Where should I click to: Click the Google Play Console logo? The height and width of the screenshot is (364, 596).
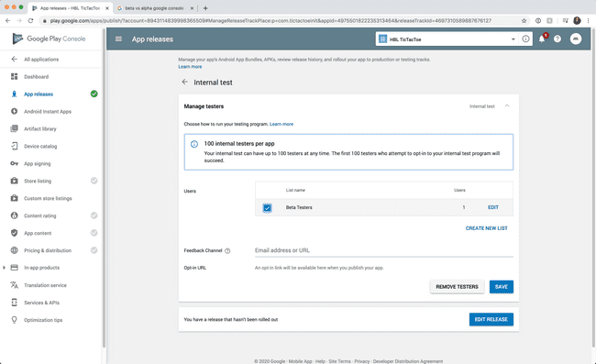[49, 39]
